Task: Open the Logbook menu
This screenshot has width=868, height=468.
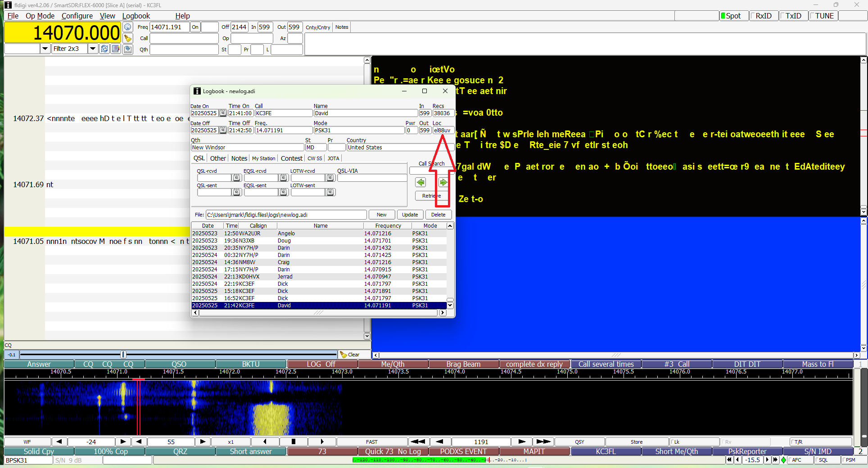Action: tap(136, 16)
